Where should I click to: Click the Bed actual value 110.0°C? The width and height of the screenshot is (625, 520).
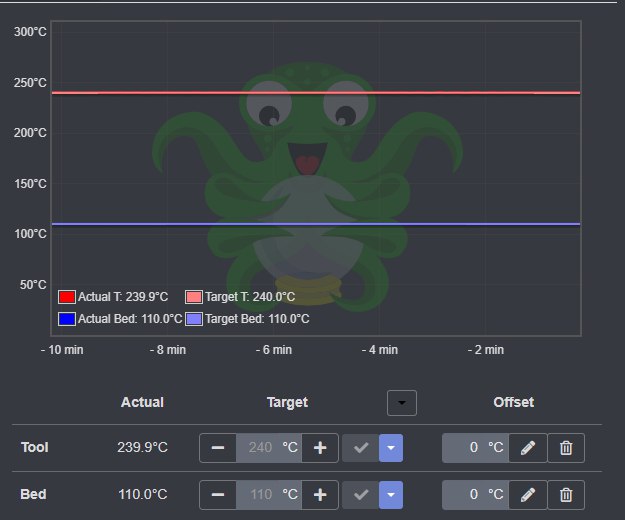pos(142,494)
